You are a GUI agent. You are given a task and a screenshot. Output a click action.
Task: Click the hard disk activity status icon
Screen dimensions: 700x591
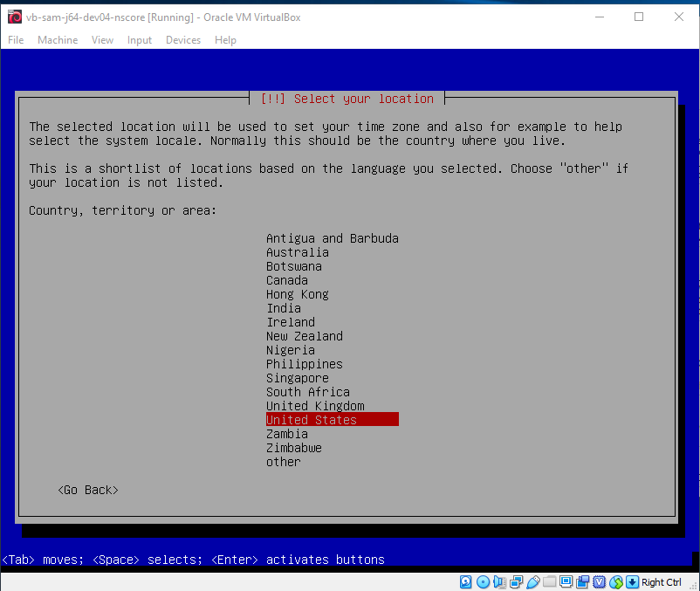point(465,581)
